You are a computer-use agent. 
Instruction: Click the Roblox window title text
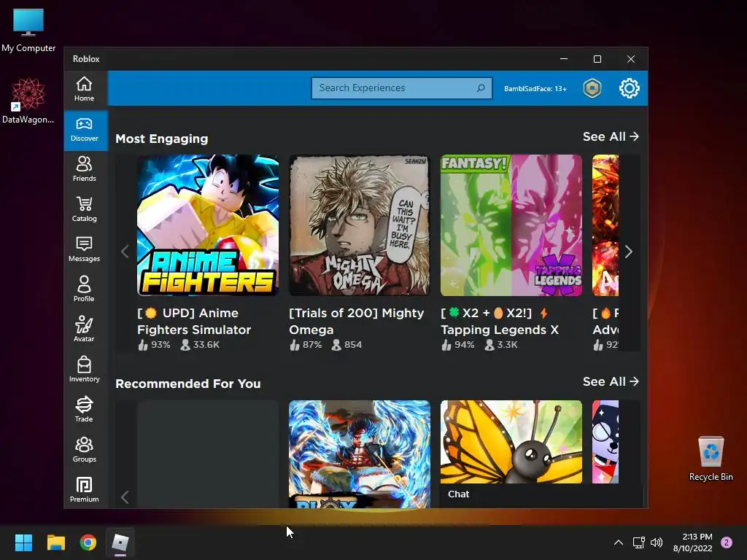coord(86,59)
